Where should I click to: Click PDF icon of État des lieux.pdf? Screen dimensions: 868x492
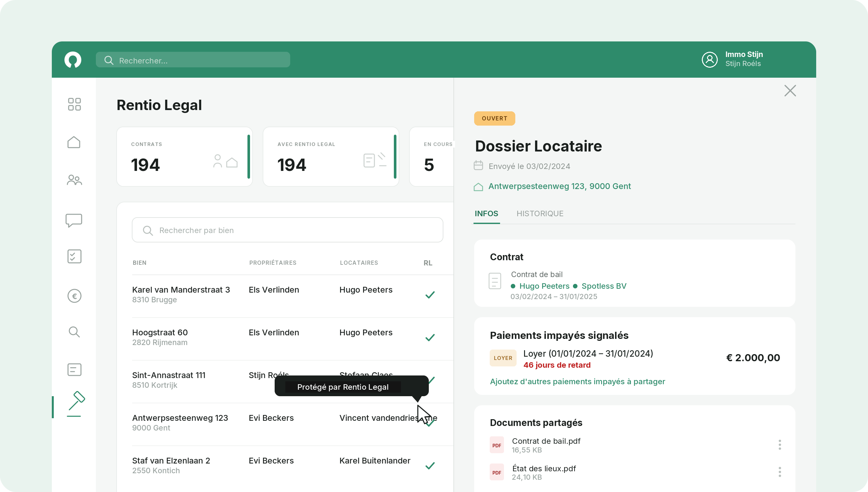497,472
